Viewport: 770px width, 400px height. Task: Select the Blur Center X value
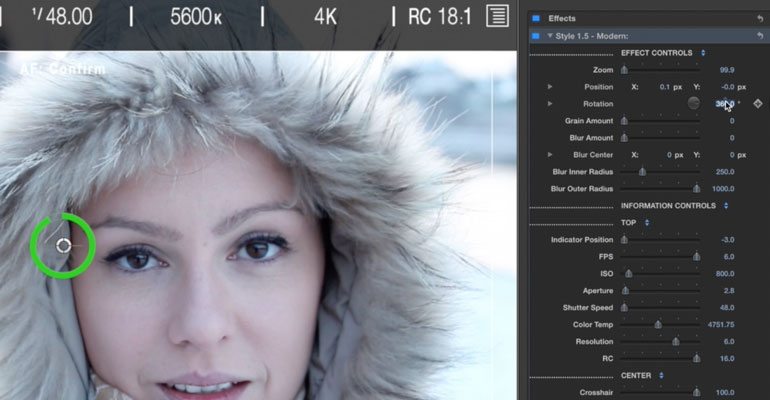(x=669, y=155)
